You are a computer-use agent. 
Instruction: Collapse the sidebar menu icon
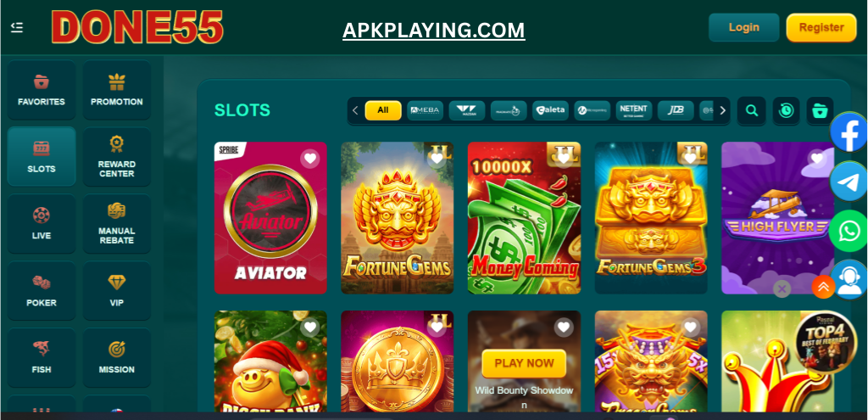pyautogui.click(x=17, y=27)
